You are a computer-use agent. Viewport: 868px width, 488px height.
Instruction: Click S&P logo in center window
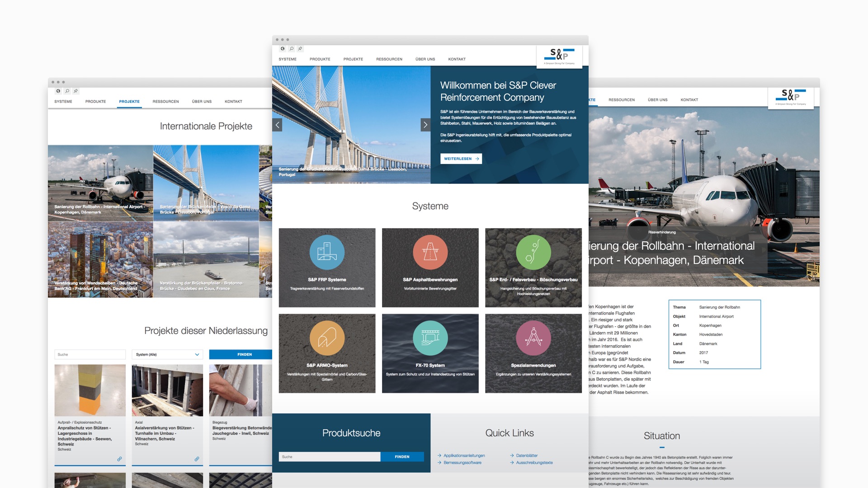[560, 56]
